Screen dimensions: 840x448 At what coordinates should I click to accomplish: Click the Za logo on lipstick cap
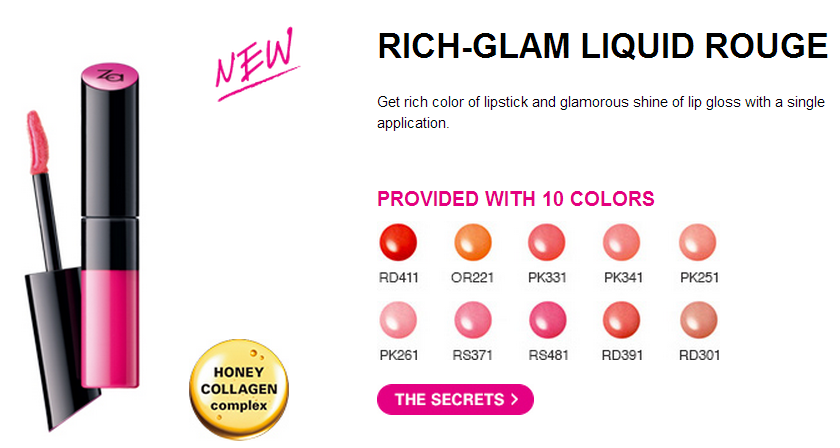point(110,75)
